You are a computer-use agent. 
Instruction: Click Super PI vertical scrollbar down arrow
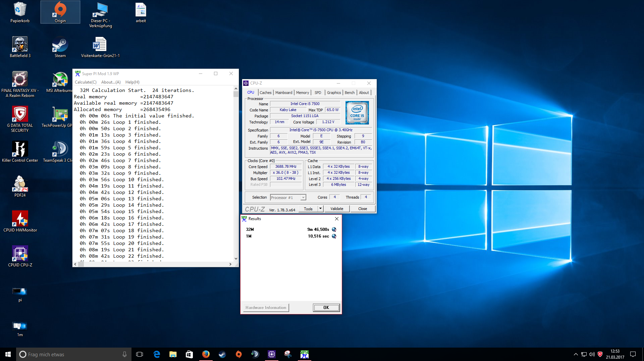tap(236, 258)
